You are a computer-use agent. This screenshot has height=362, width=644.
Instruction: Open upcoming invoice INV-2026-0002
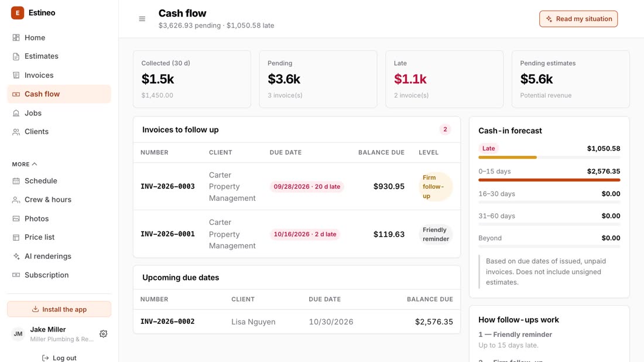[167, 322]
